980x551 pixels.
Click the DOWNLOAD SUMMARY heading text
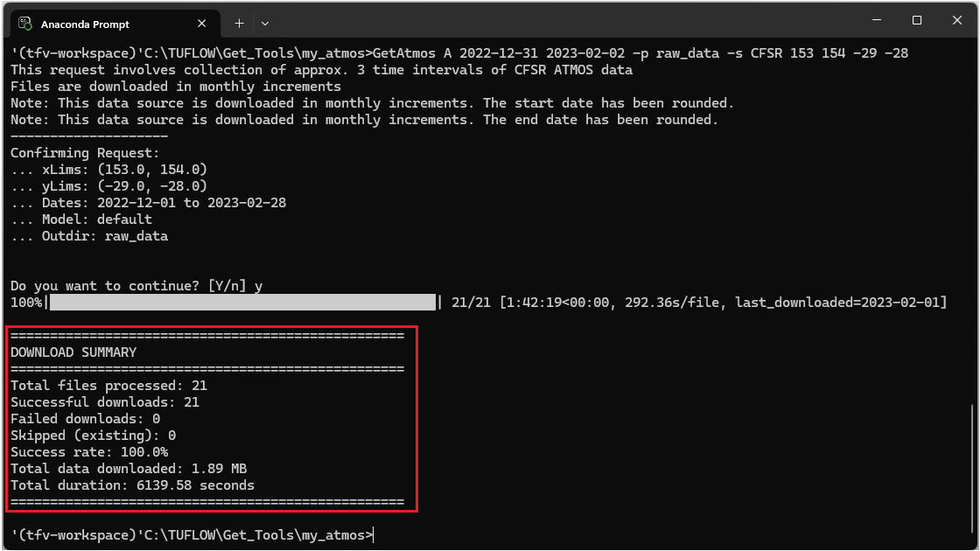click(x=73, y=352)
